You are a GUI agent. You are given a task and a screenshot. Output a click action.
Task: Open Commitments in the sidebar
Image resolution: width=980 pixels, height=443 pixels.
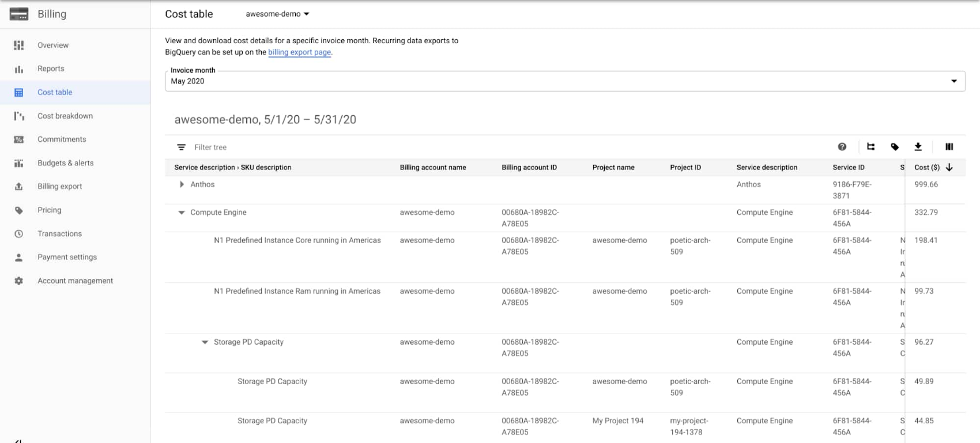point(62,139)
